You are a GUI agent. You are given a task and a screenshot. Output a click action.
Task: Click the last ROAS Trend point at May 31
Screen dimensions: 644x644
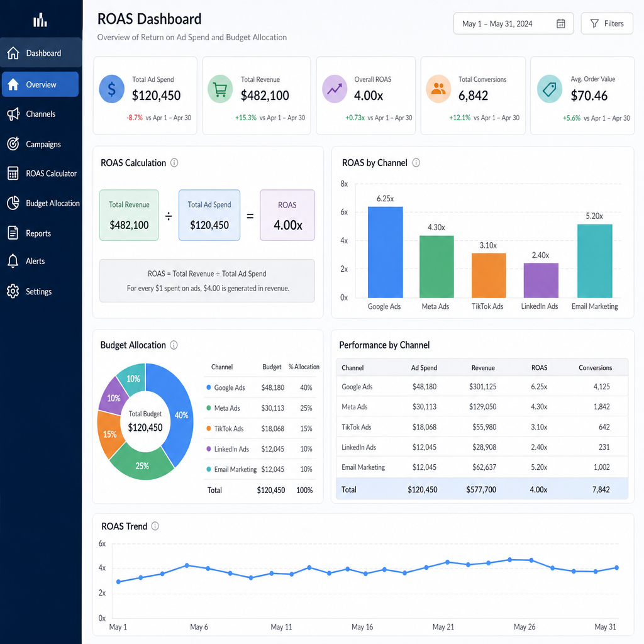pos(617,568)
